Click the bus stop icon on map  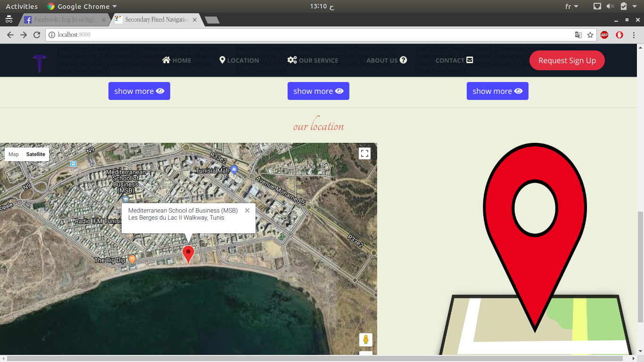point(73,164)
